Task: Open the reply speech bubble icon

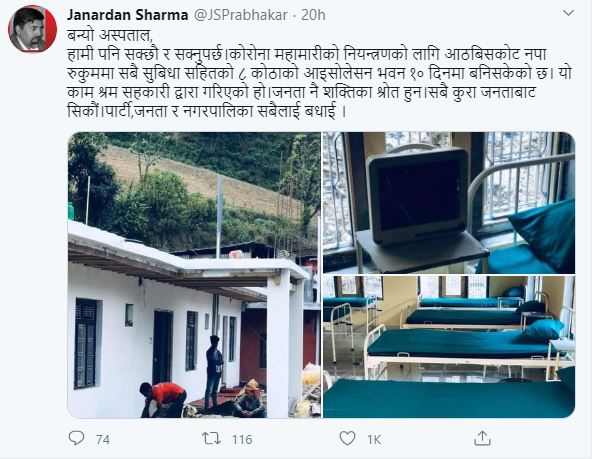Action: point(77,438)
